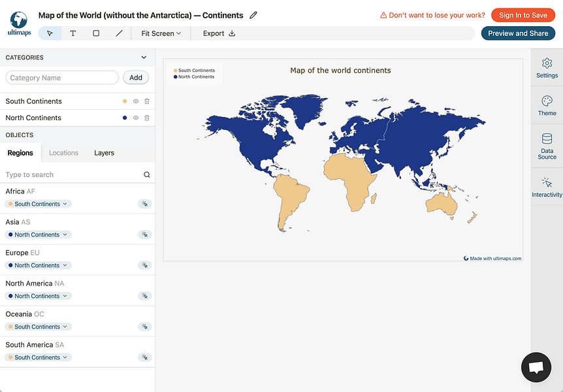Image resolution: width=563 pixels, height=392 pixels.
Task: Toggle visibility of North Continents category
Action: (136, 118)
